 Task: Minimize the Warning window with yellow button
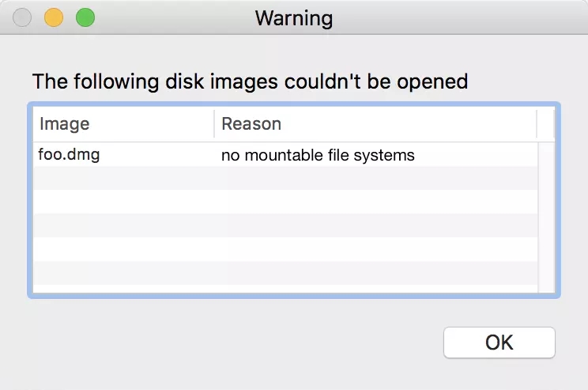pyautogui.click(x=54, y=17)
